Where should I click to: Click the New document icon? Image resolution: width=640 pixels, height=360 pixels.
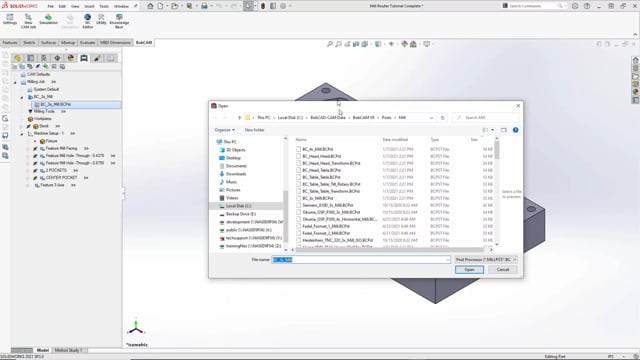click(160, 6)
